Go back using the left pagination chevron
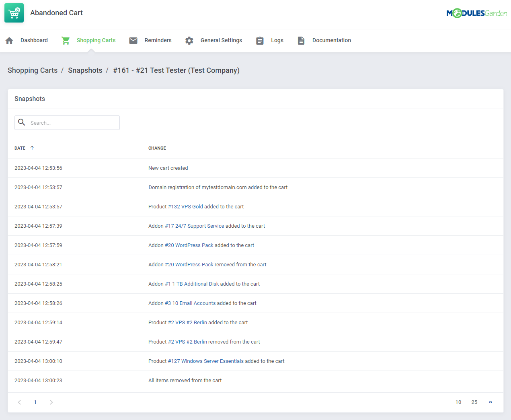The width and height of the screenshot is (511, 420). coord(19,402)
